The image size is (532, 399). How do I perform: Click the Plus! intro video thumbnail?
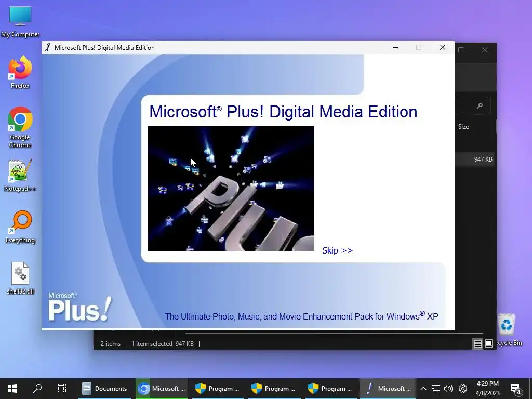tap(231, 189)
